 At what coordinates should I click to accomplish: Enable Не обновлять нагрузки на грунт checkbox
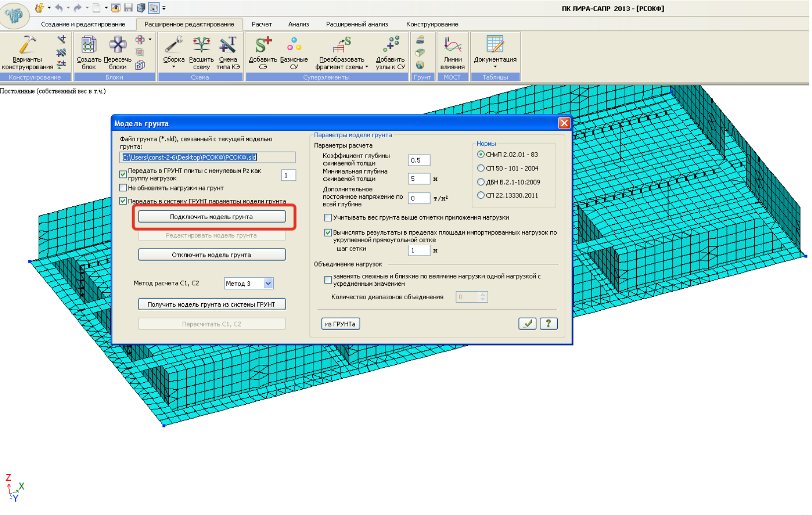[123, 188]
